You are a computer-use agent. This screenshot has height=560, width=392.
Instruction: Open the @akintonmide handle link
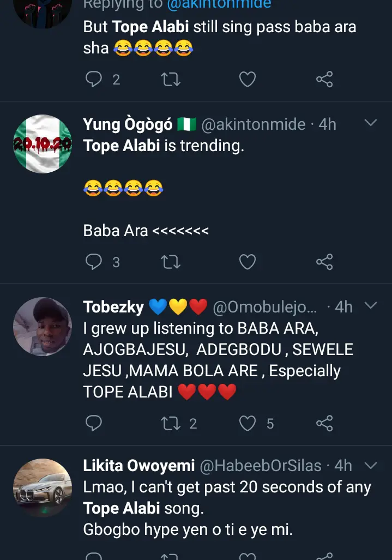253,125
